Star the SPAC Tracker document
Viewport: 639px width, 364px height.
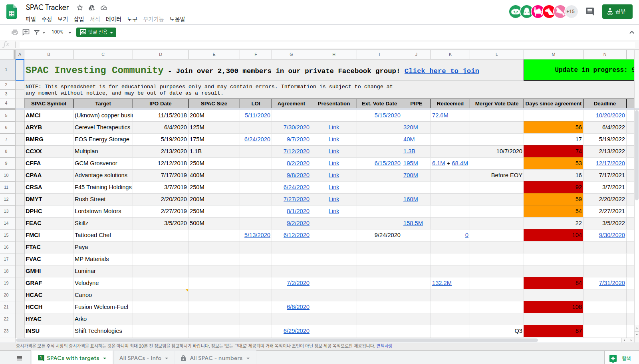80,8
